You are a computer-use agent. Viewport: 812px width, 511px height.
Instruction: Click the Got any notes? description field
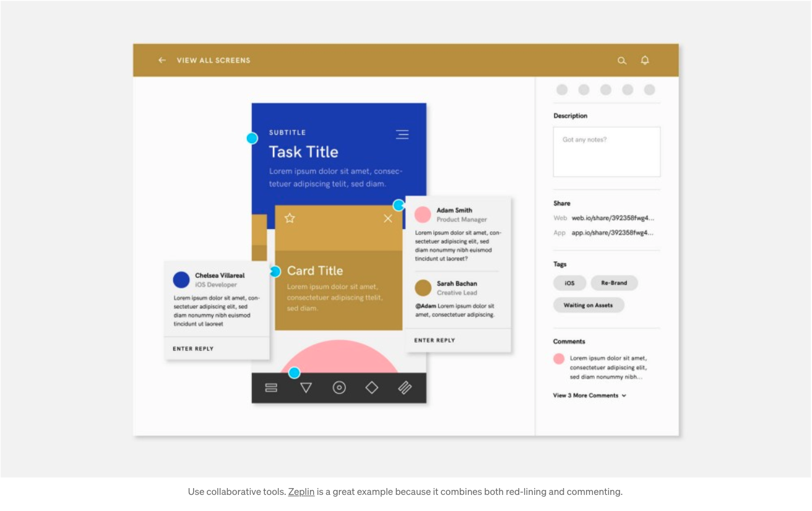607,152
